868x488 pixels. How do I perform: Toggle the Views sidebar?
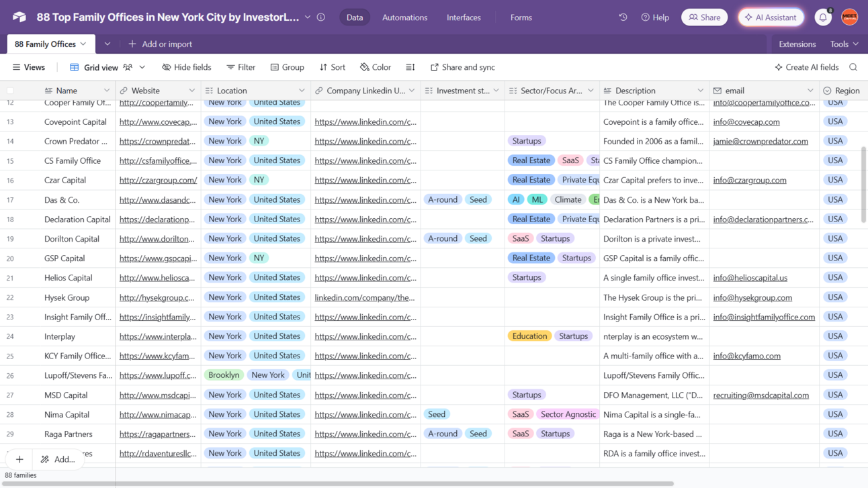[x=29, y=67]
